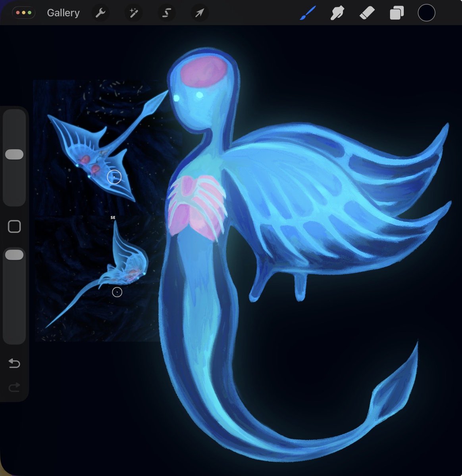Open the Adjustments magic wand menu
462x476 pixels.
click(x=133, y=13)
